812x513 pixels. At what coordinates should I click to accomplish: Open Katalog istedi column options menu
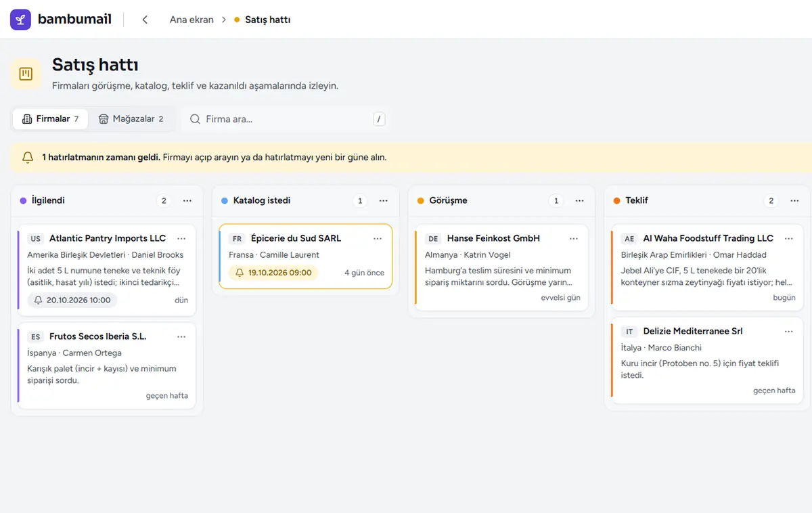coord(384,201)
